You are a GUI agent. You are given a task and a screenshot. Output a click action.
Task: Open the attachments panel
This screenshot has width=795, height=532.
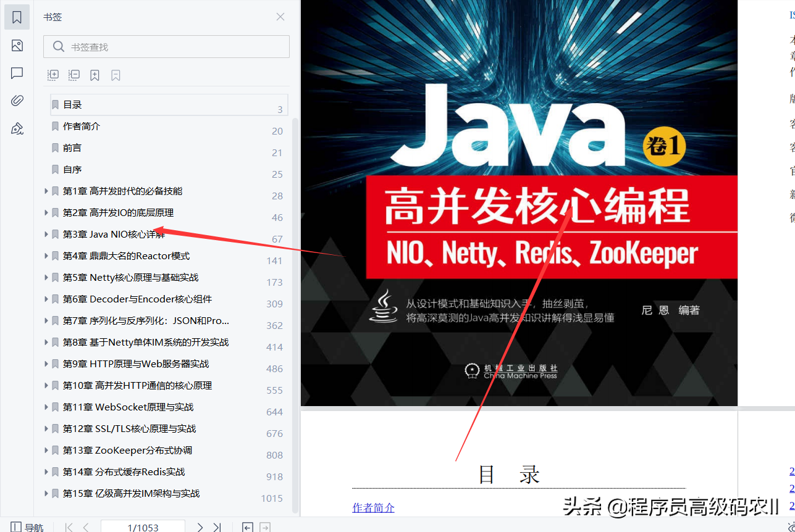point(17,99)
